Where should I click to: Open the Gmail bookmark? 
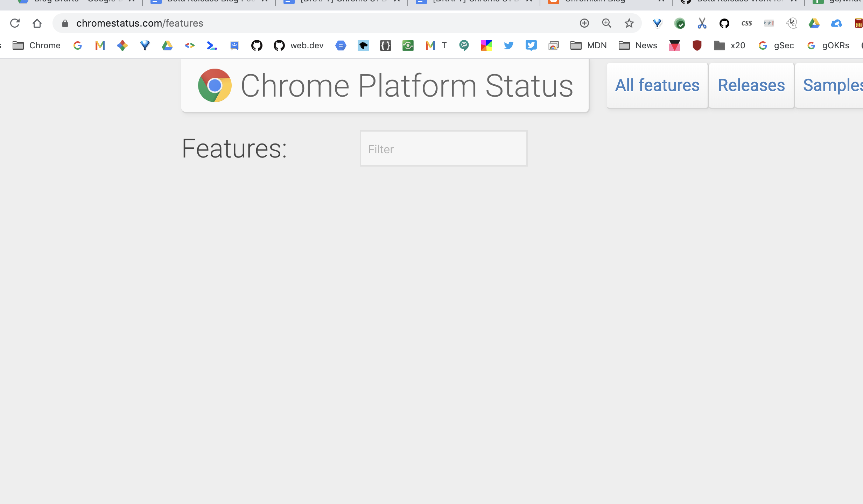tap(100, 45)
